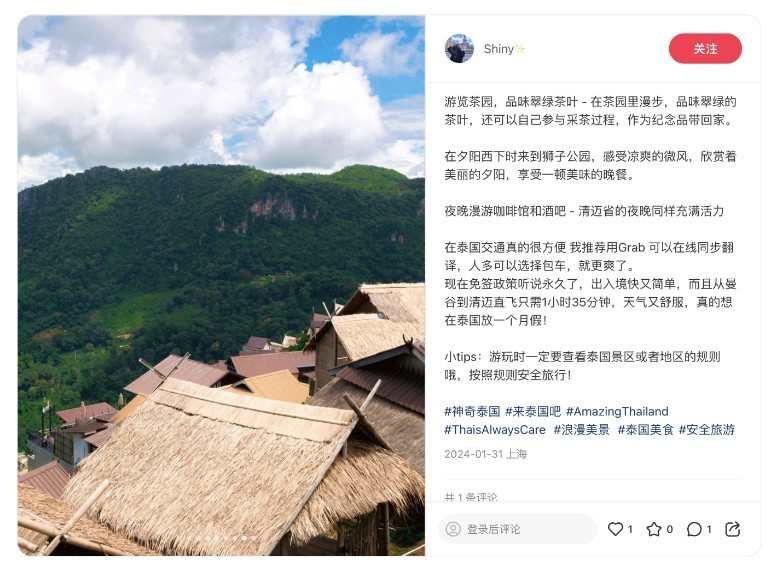The image size is (784, 576).
Task: Share the post using the share icon
Action: [x=732, y=529]
